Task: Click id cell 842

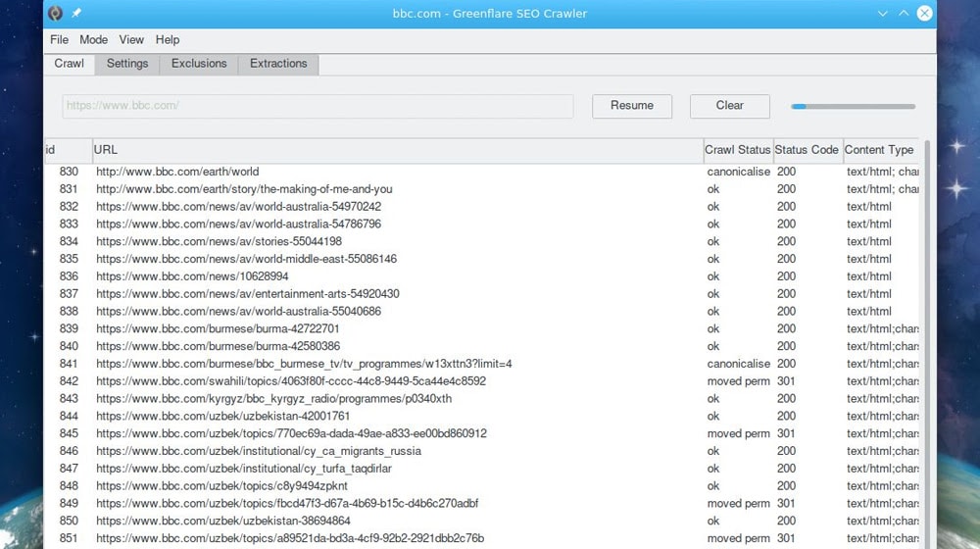Action: 69,382
